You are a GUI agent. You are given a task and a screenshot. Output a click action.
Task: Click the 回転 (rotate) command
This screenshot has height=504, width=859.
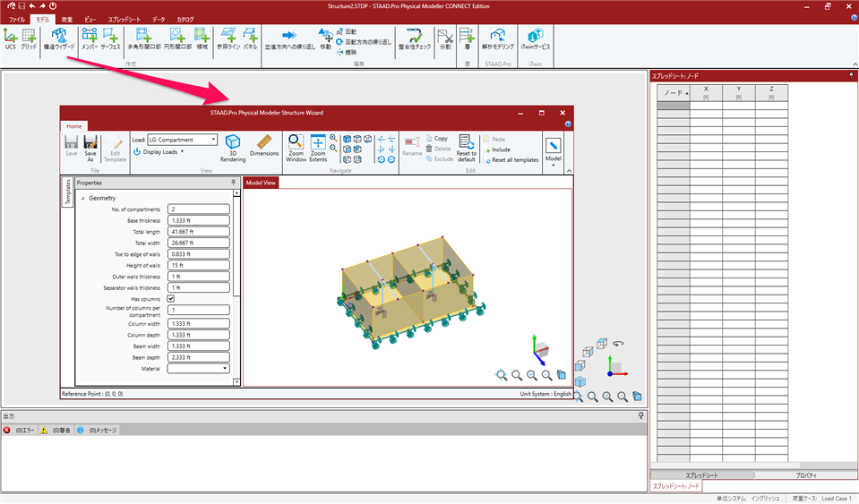click(x=347, y=31)
